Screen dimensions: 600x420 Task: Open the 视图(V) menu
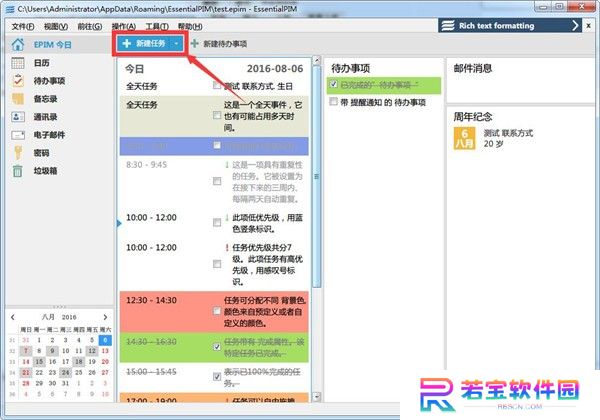(x=56, y=26)
